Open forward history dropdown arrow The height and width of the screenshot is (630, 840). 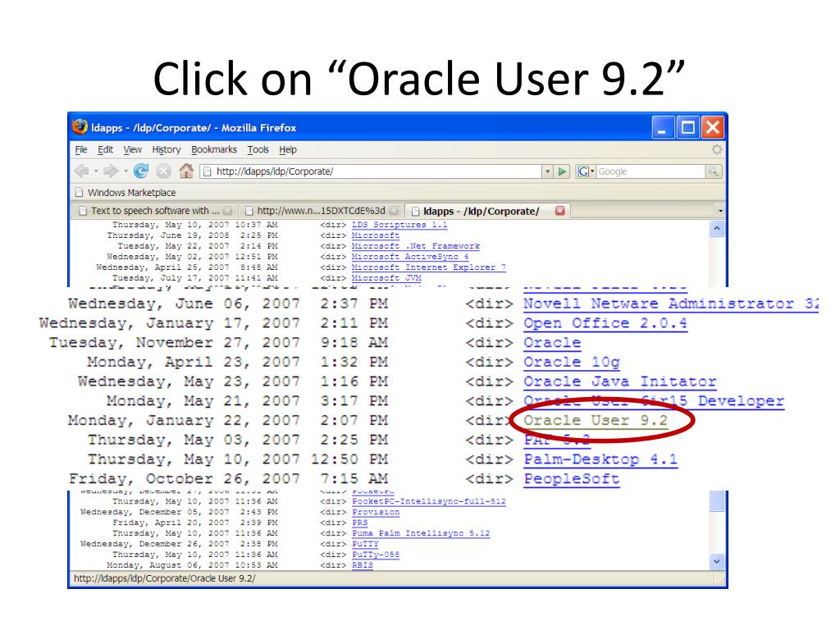pyautogui.click(x=126, y=171)
